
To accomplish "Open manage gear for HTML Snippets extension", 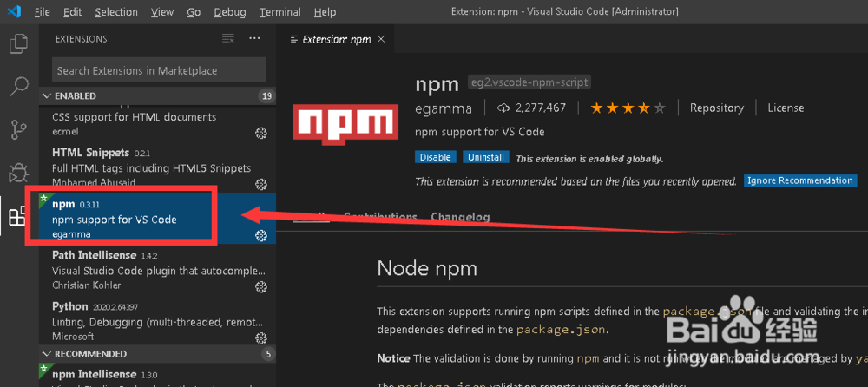I will [x=260, y=184].
